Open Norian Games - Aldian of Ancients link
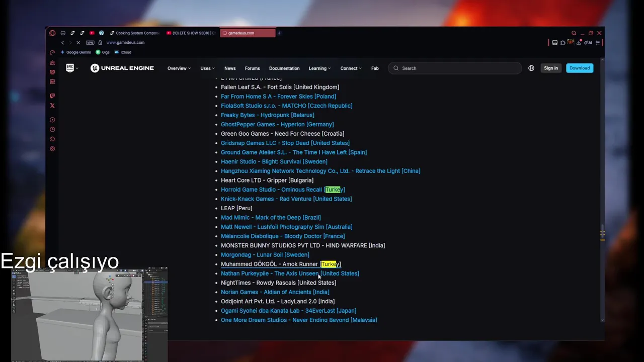The height and width of the screenshot is (362, 644). tap(275, 292)
